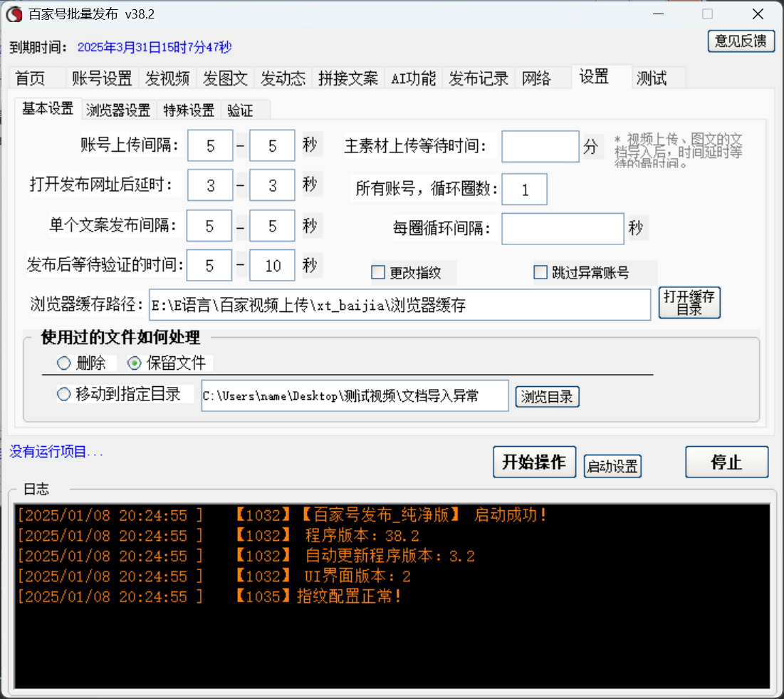The width and height of the screenshot is (784, 699).
Task: Click 发布后等待验证的时间 minimum field
Action: point(209,265)
